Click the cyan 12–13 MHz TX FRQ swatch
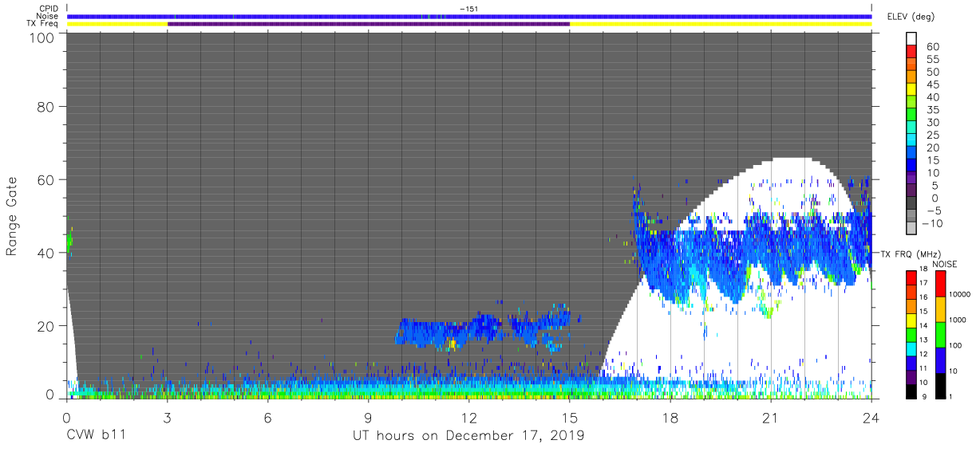This screenshot has width=980, height=452. (x=913, y=349)
